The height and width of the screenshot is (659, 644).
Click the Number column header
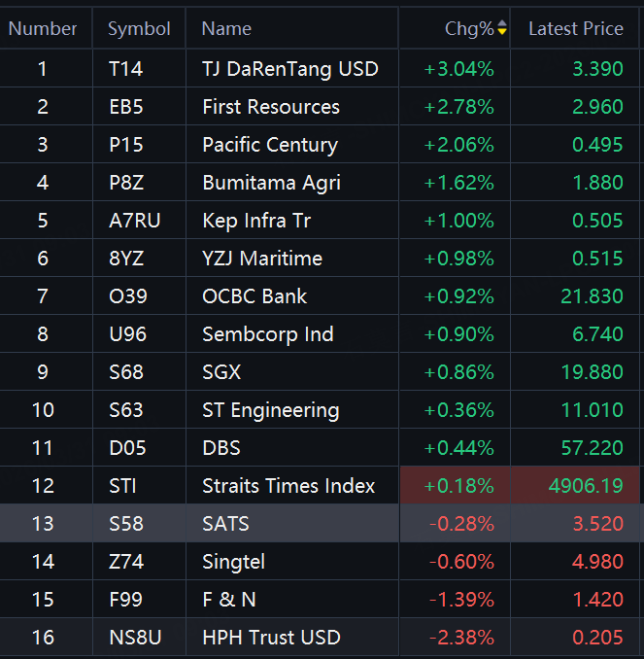(43, 28)
